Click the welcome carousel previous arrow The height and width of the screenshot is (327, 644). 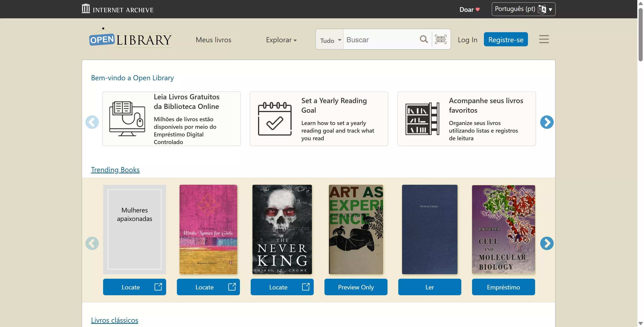click(x=92, y=122)
